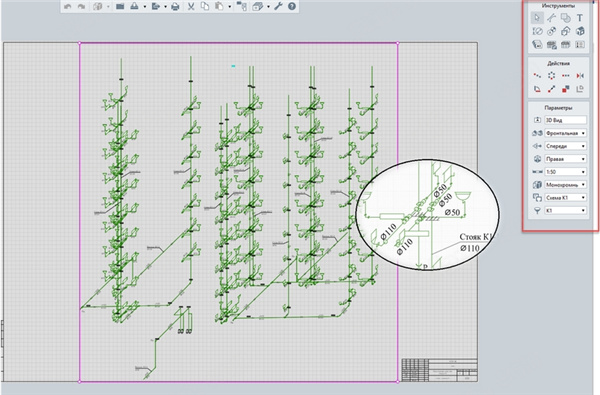This screenshot has height=395, width=600.
Task: Click the scissors Cut icon
Action: coord(191,7)
